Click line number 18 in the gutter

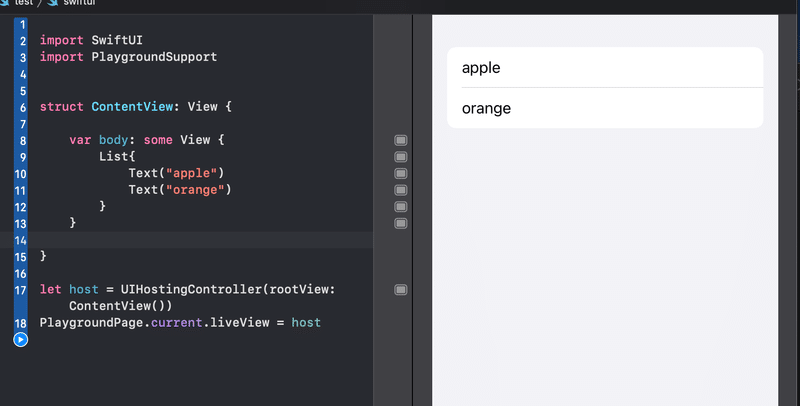click(x=20, y=323)
